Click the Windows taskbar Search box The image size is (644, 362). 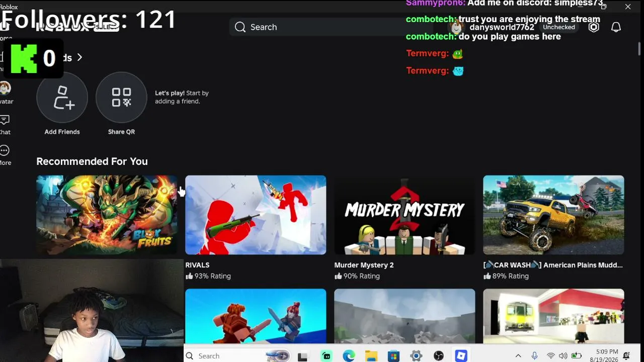pyautogui.click(x=238, y=356)
